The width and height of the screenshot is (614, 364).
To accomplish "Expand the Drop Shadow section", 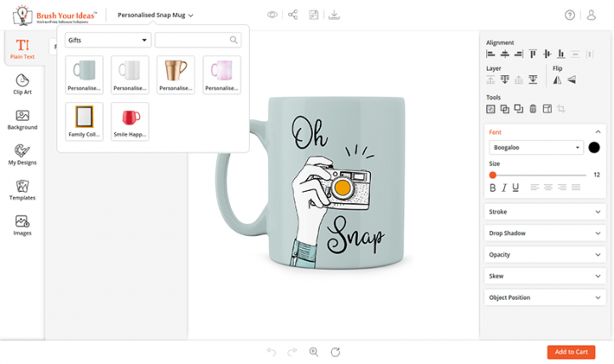I will (545, 234).
